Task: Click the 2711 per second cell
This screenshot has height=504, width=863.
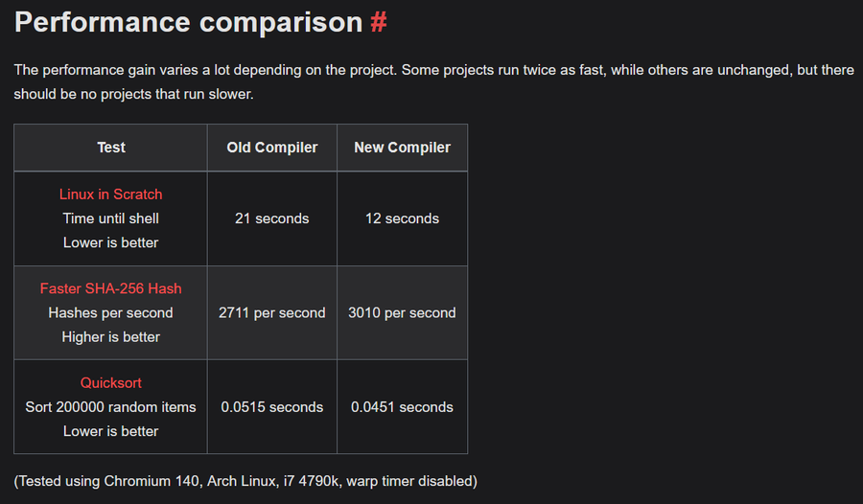Action: coord(272,312)
